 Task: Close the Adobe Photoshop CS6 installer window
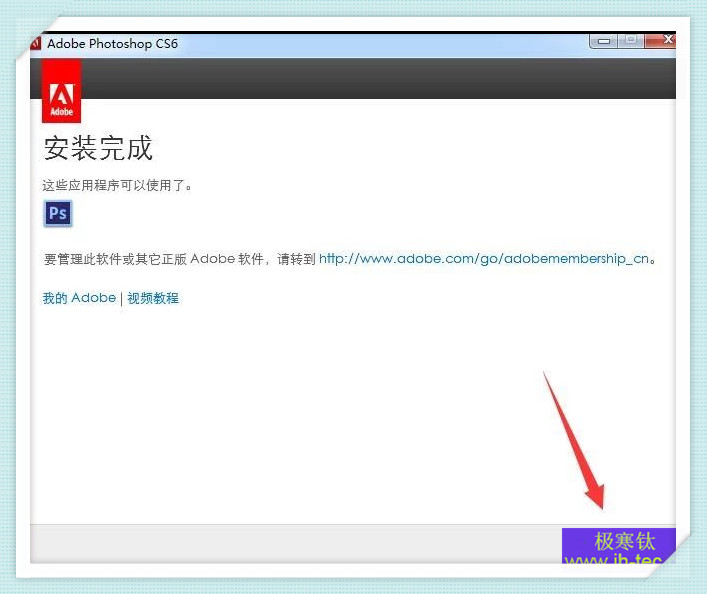click(660, 41)
